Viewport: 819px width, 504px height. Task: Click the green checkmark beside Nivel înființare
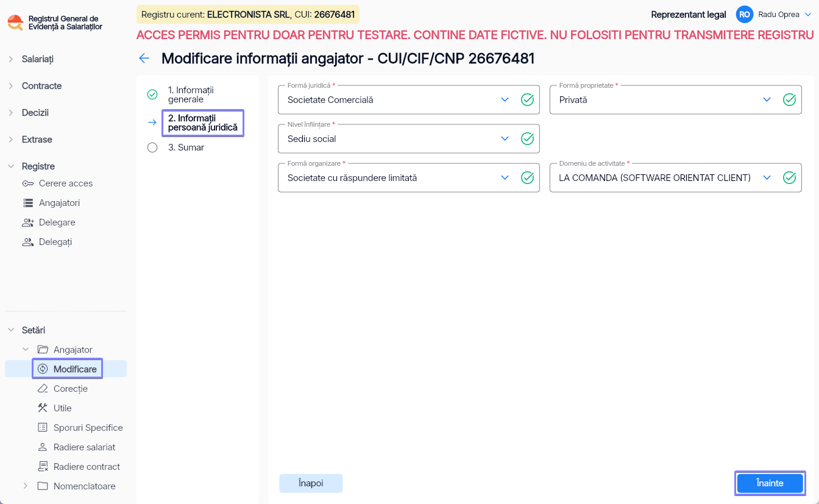pos(528,138)
